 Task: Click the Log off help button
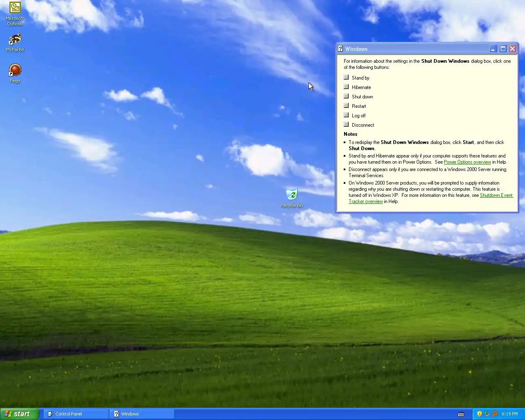(x=346, y=115)
